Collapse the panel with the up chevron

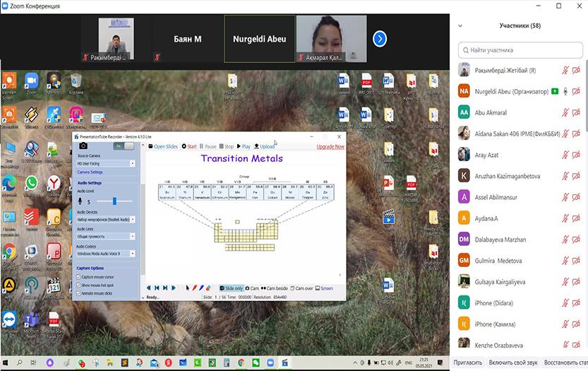pyautogui.click(x=143, y=146)
